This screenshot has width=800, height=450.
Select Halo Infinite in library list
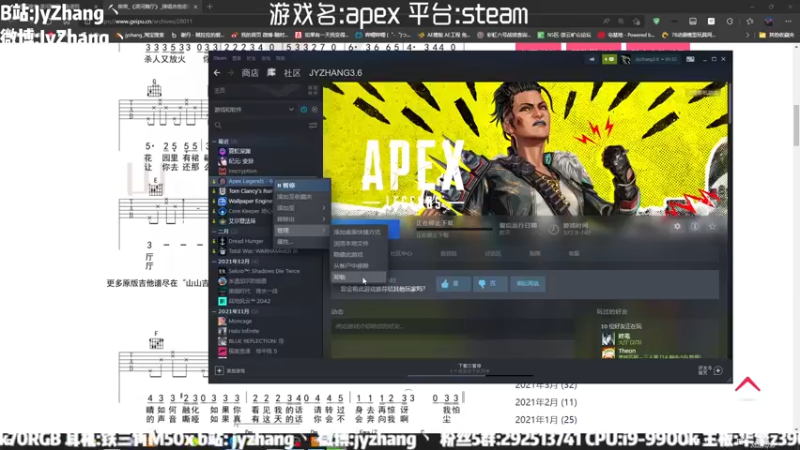[243, 331]
